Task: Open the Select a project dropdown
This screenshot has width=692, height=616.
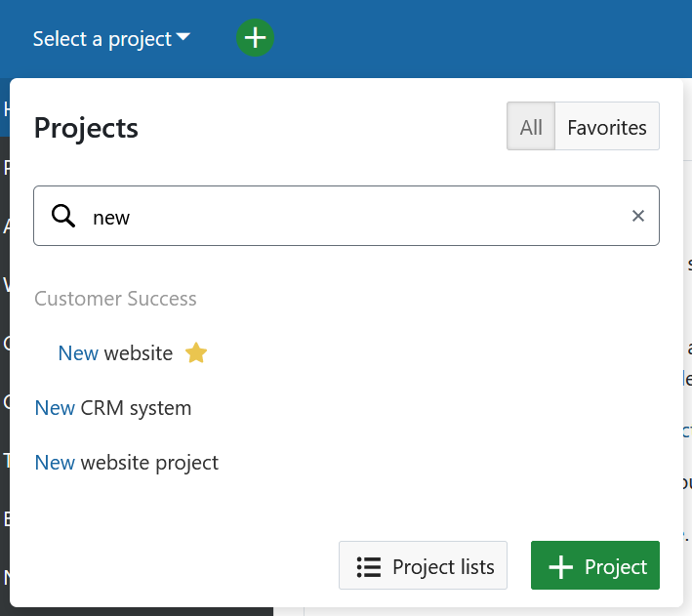Action: click(102, 39)
